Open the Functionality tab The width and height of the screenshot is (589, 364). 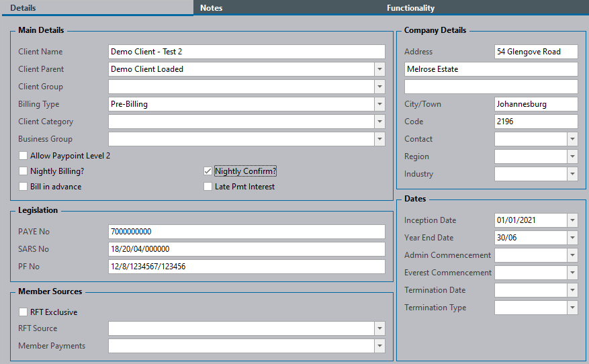tap(410, 7)
